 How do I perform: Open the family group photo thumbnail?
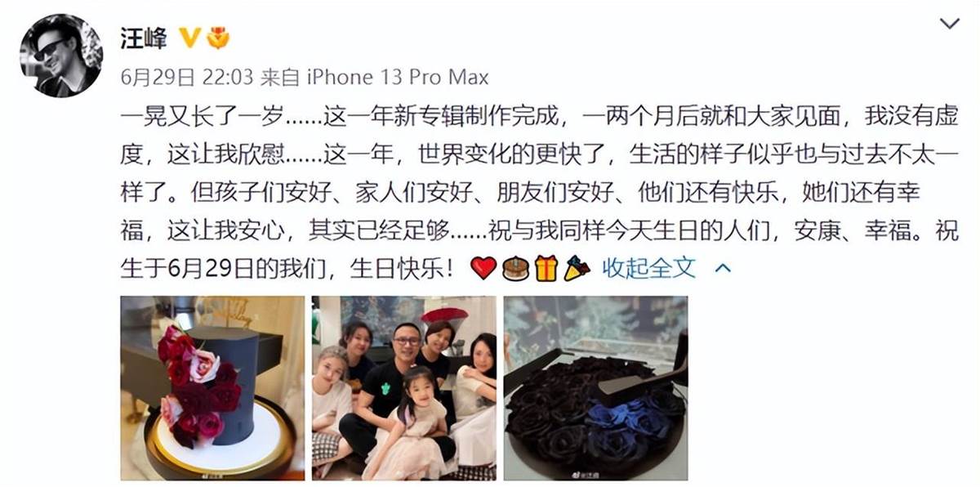[404, 388]
